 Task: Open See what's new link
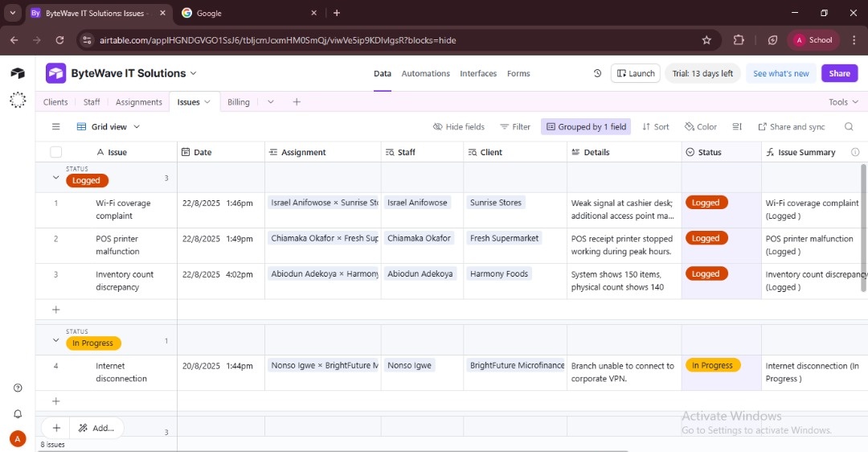[x=781, y=73]
